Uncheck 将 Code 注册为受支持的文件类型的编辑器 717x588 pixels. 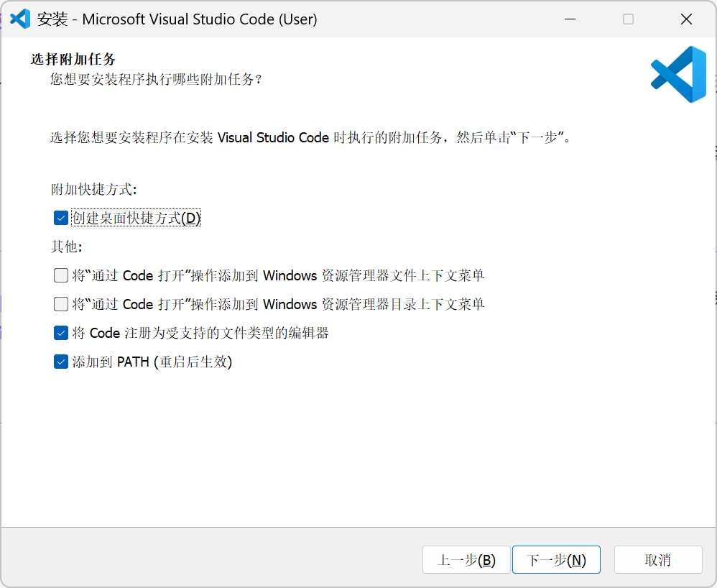click(x=61, y=333)
